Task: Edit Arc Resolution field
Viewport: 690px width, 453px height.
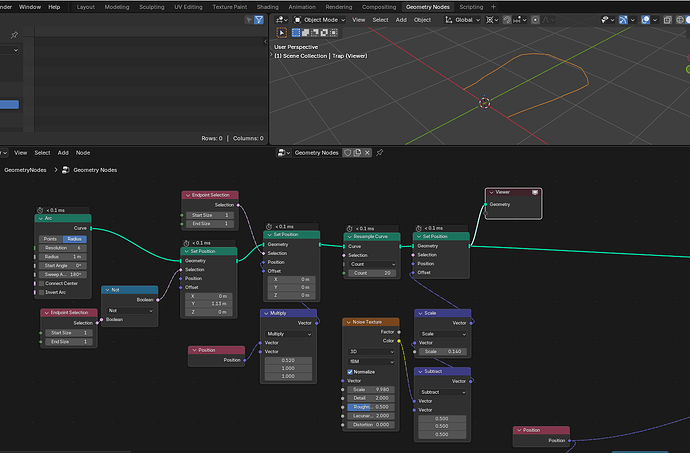Action: [x=63, y=248]
